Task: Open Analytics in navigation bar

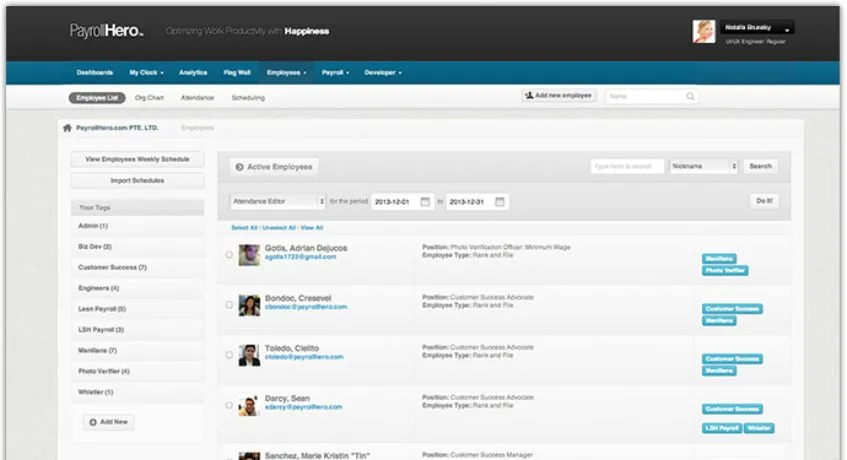Action: (x=193, y=72)
